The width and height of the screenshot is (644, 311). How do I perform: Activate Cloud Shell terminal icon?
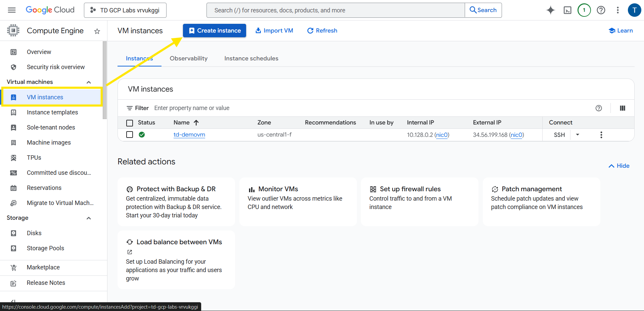(567, 10)
